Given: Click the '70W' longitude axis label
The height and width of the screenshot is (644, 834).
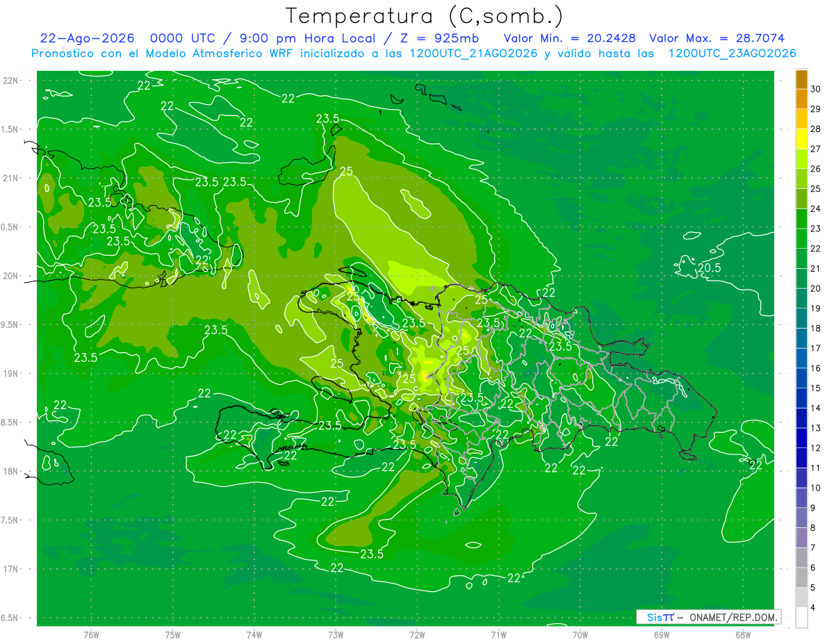Looking at the screenshot, I should tap(580, 636).
